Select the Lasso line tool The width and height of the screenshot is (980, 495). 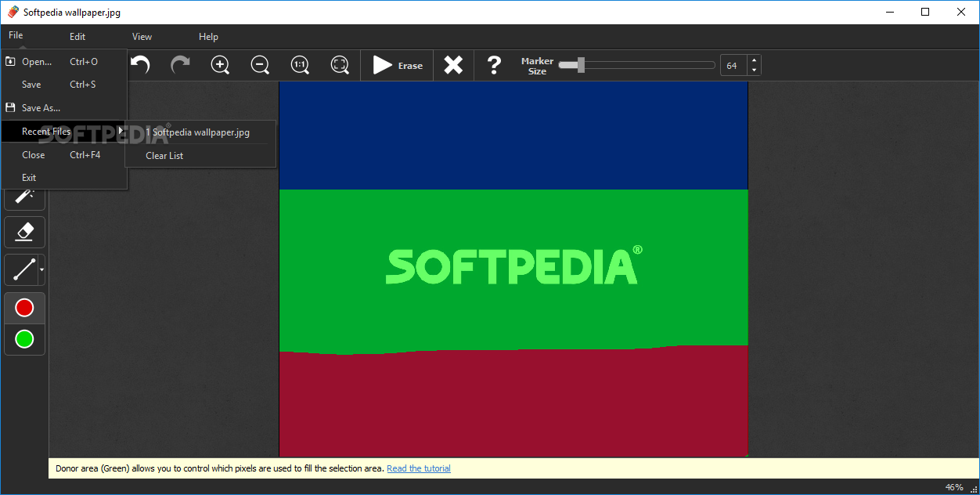tap(22, 269)
